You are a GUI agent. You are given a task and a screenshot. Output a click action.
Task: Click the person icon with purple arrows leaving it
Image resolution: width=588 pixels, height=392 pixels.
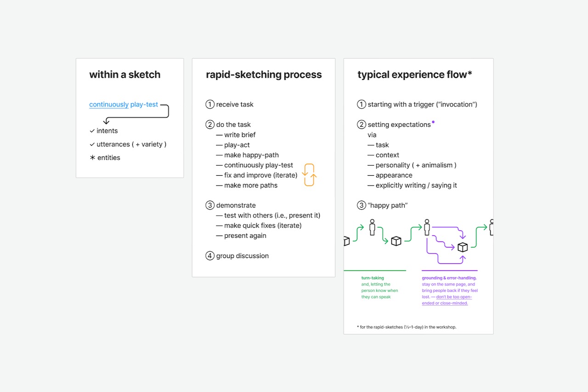click(x=427, y=227)
